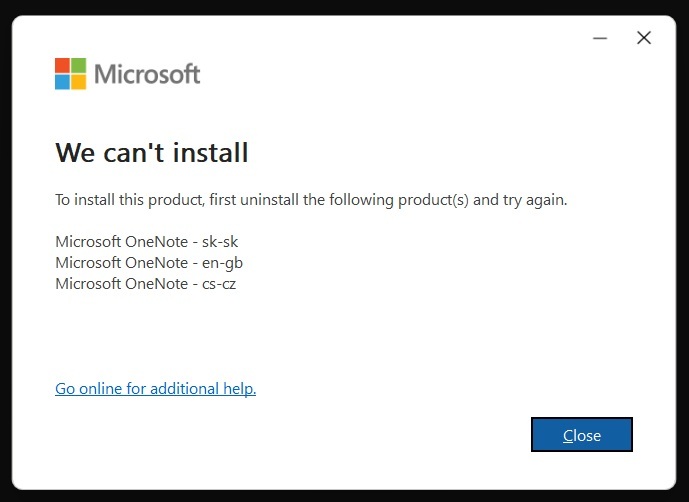The height and width of the screenshot is (502, 689).
Task: Dismiss the dialog with the X icon
Action: (x=644, y=38)
